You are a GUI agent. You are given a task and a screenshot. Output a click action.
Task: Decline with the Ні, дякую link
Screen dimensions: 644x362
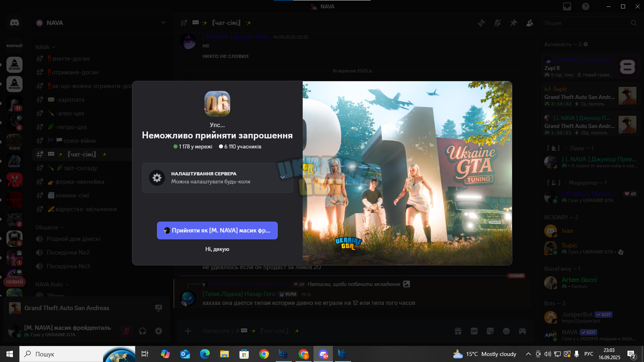pos(217,249)
